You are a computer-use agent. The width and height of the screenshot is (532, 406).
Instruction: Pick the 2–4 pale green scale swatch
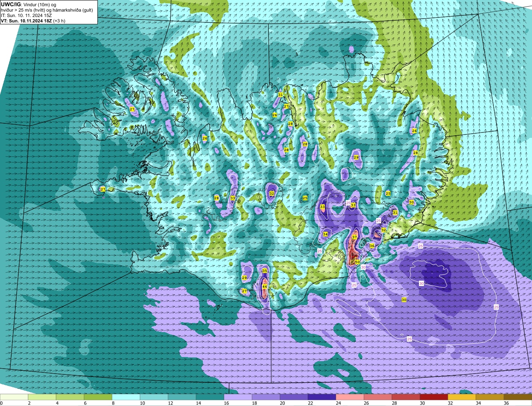click(42, 397)
